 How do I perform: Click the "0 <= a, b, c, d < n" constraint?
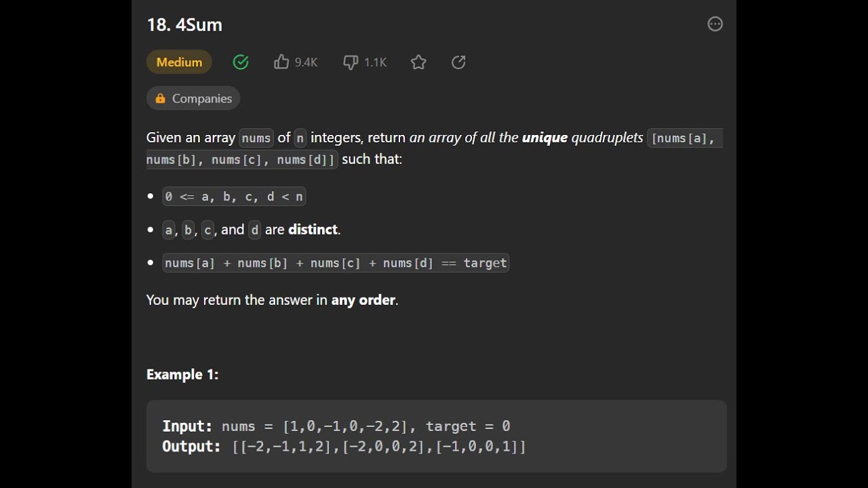234,197
